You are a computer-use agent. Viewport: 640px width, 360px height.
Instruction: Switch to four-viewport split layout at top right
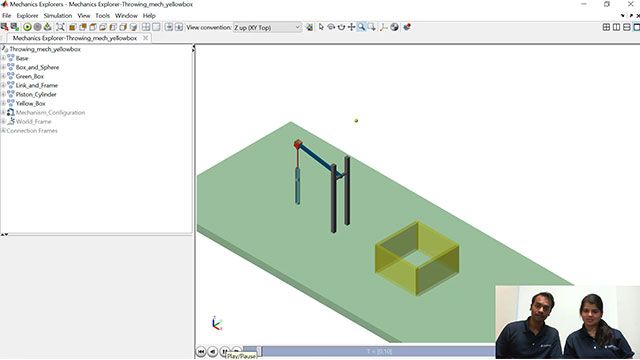[606, 27]
